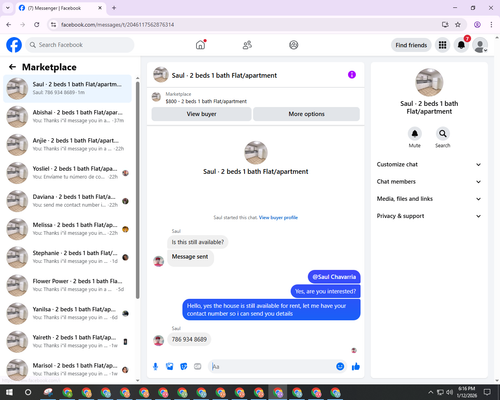Click the Cortana circle on taskbar
The height and width of the screenshot is (400, 500).
tap(28, 392)
